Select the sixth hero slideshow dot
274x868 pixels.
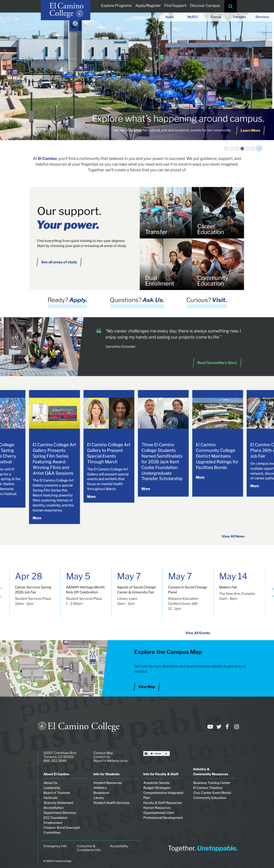[x=253, y=149]
